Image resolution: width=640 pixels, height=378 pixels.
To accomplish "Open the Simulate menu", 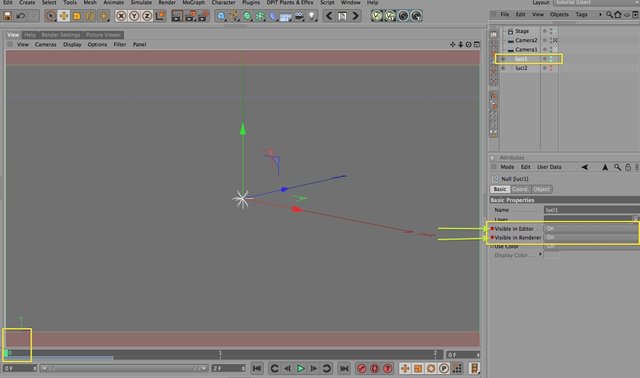I will [141, 2].
